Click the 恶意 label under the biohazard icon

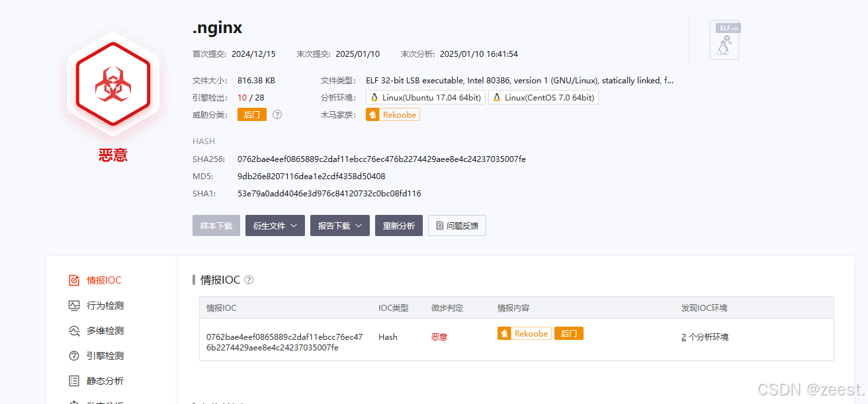pyautogui.click(x=113, y=155)
